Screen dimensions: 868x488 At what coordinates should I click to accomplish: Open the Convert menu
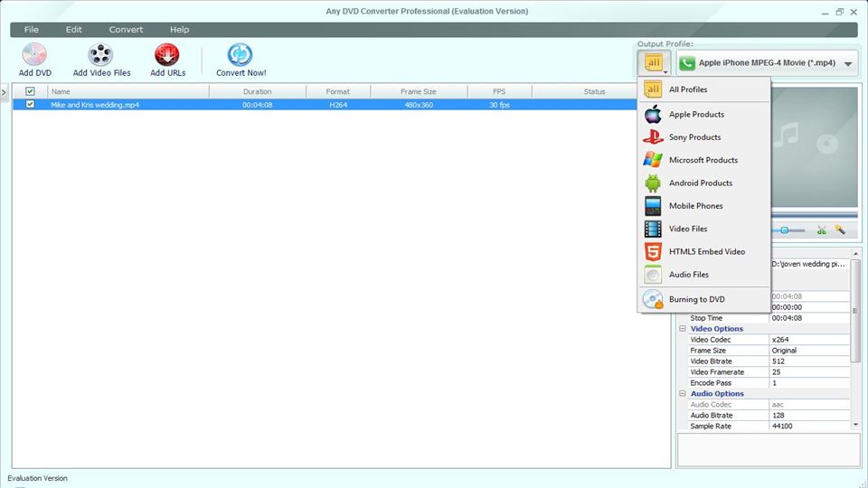click(x=126, y=30)
